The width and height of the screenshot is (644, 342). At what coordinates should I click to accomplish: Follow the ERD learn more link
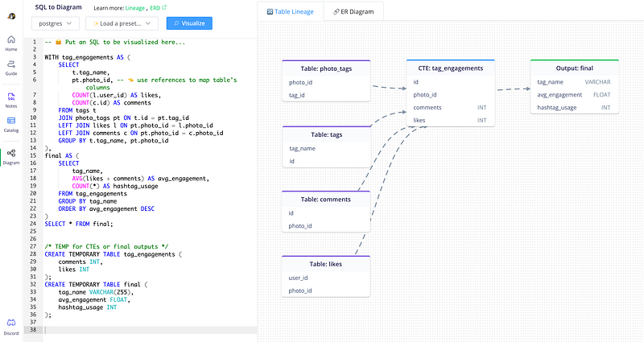click(155, 8)
